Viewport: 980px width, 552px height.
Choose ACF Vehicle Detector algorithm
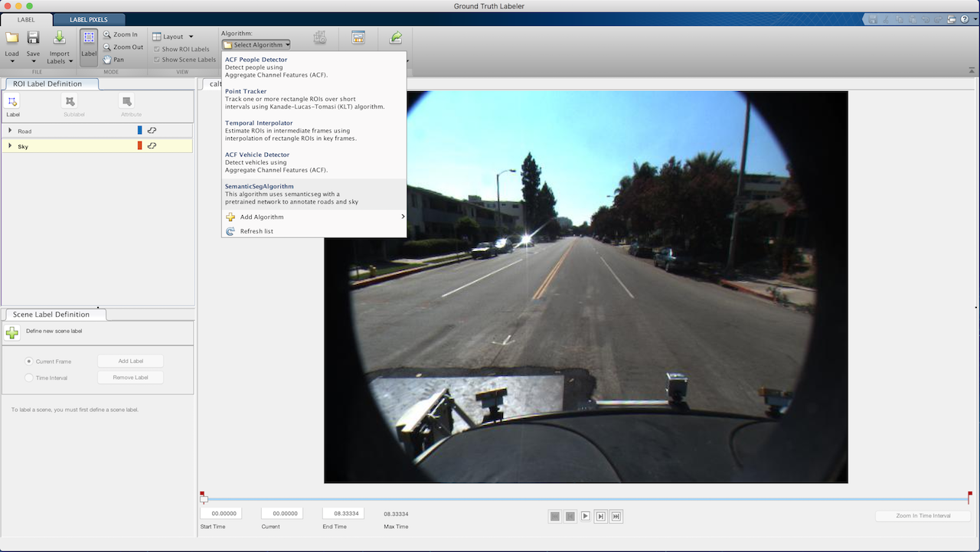(x=314, y=162)
